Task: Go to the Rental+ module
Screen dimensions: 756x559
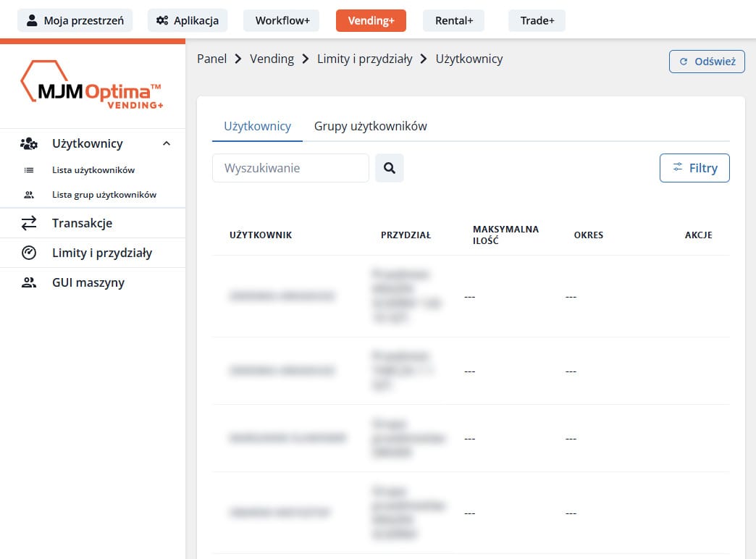Action: 453,20
